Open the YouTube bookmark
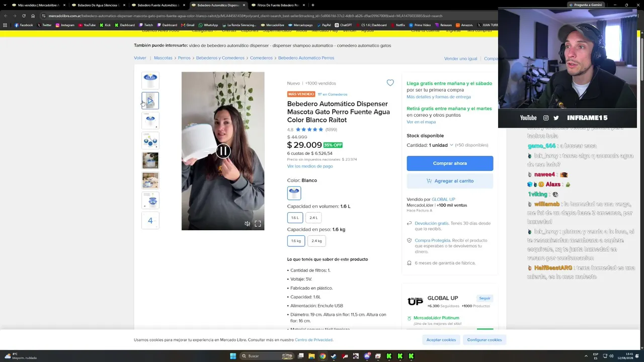This screenshot has width=644, height=362. pos(87,25)
